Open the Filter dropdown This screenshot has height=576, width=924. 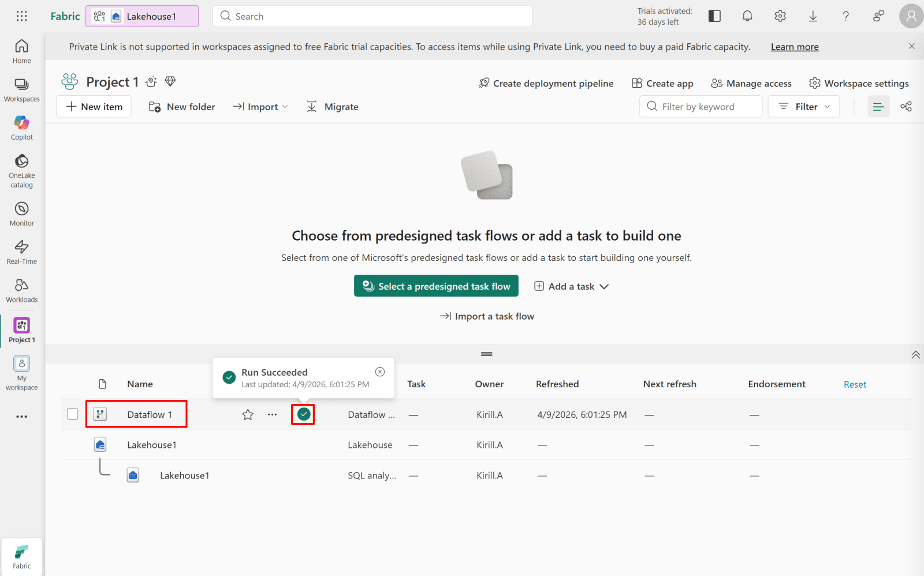803,107
